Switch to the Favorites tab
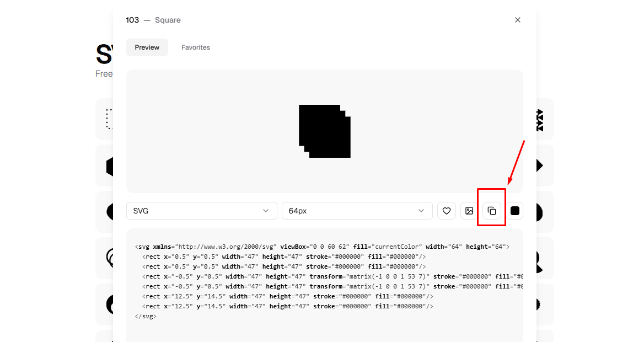 (196, 47)
